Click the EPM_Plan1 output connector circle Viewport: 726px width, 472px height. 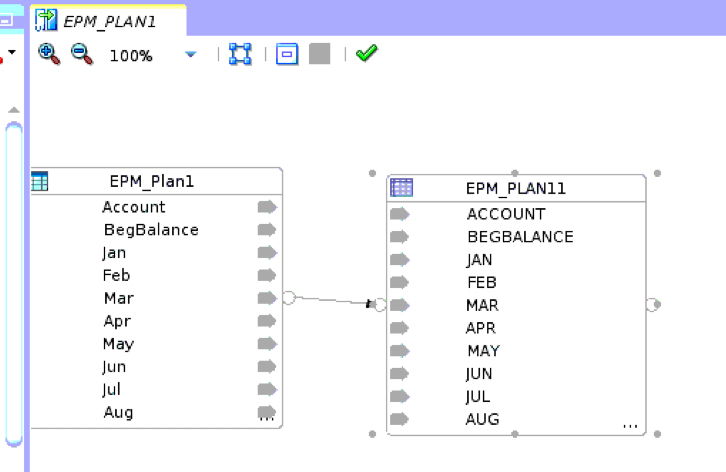coord(289,297)
